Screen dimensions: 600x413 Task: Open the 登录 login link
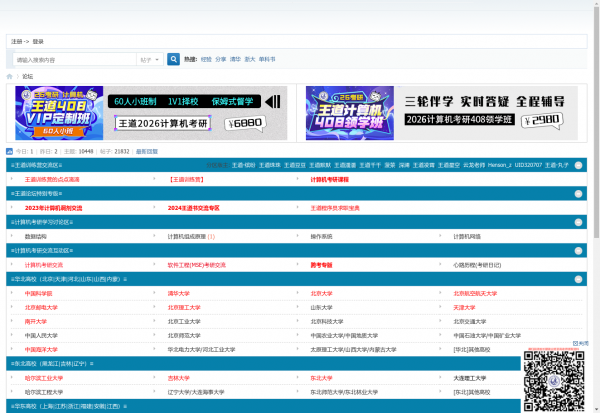coord(38,42)
